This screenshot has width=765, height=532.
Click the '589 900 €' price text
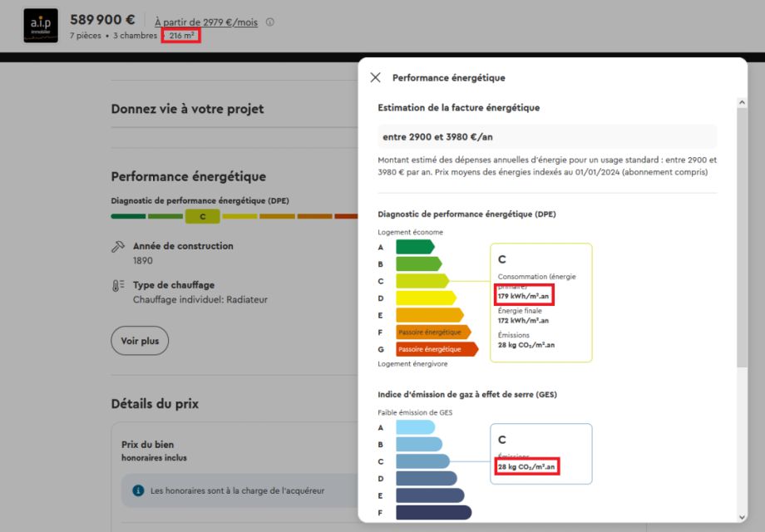[102, 20]
